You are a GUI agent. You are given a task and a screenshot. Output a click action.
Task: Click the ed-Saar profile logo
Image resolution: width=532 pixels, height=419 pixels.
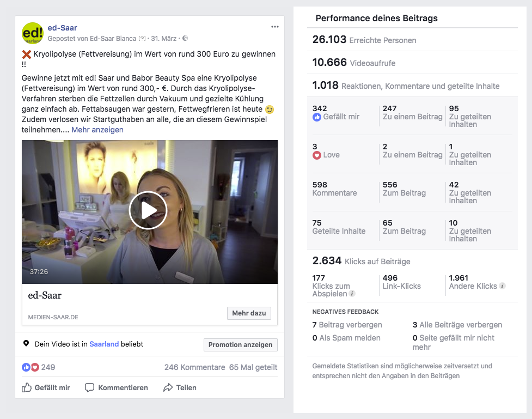(33, 33)
